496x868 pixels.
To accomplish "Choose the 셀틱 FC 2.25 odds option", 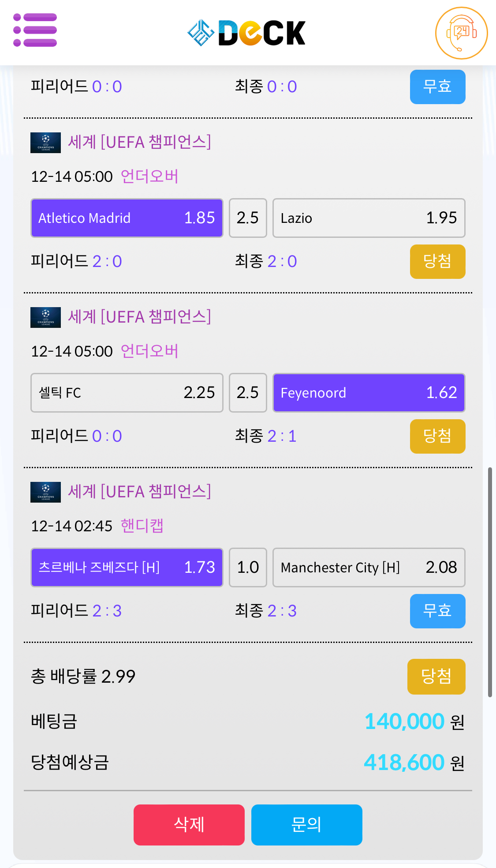I will click(127, 393).
